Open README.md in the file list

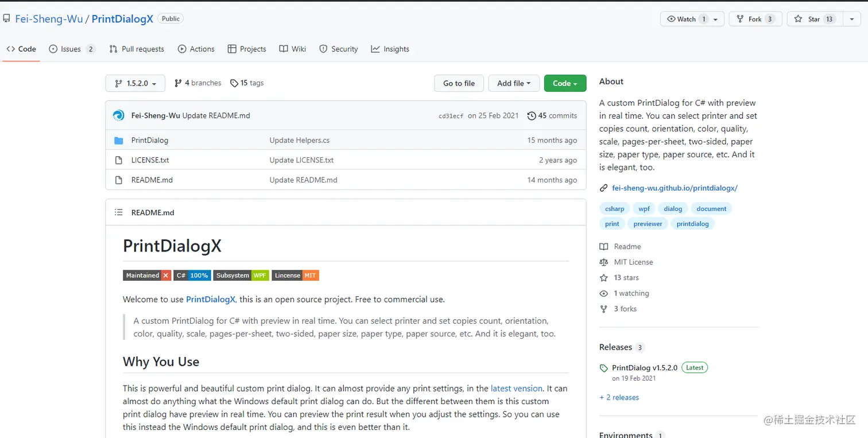tap(152, 180)
